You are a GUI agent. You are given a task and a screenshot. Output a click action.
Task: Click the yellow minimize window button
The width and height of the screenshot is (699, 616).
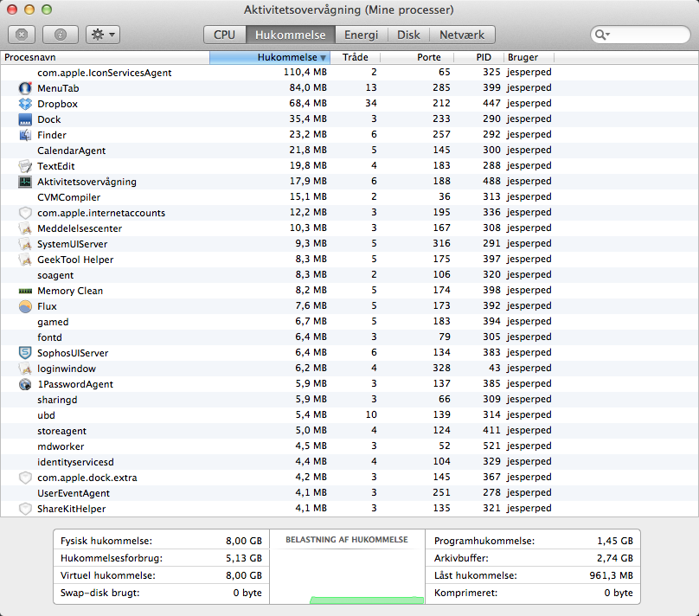[x=29, y=10]
